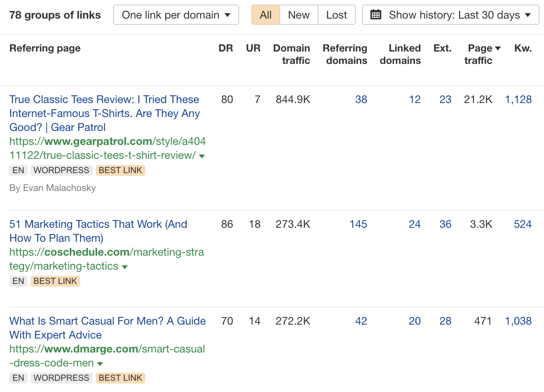Viewport: 544px width, 392px height.
Task: Expand the dmarge.com URL dropdown arrow
Action: tap(100, 364)
